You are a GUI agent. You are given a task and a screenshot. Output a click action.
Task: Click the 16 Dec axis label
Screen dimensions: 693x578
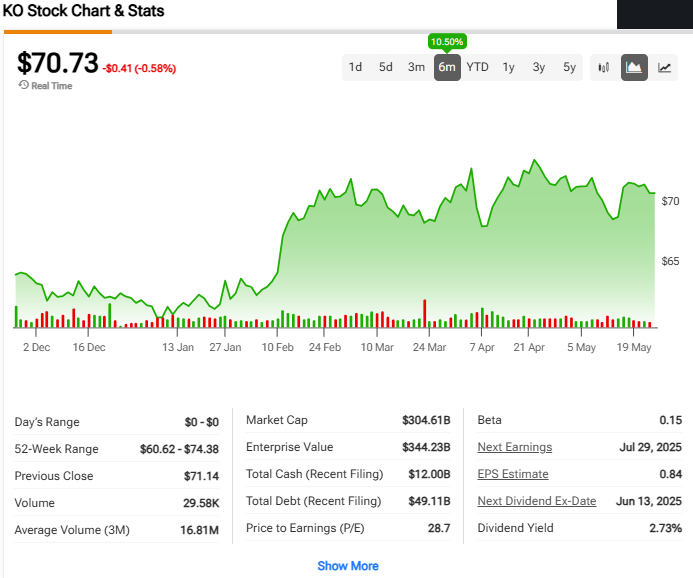[89, 347]
